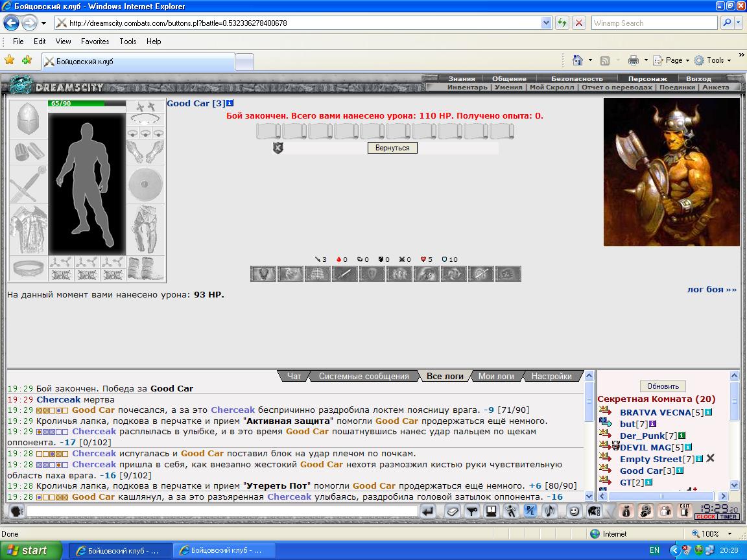Click the chat message input field
Screen dimensions: 747x560
(222, 511)
